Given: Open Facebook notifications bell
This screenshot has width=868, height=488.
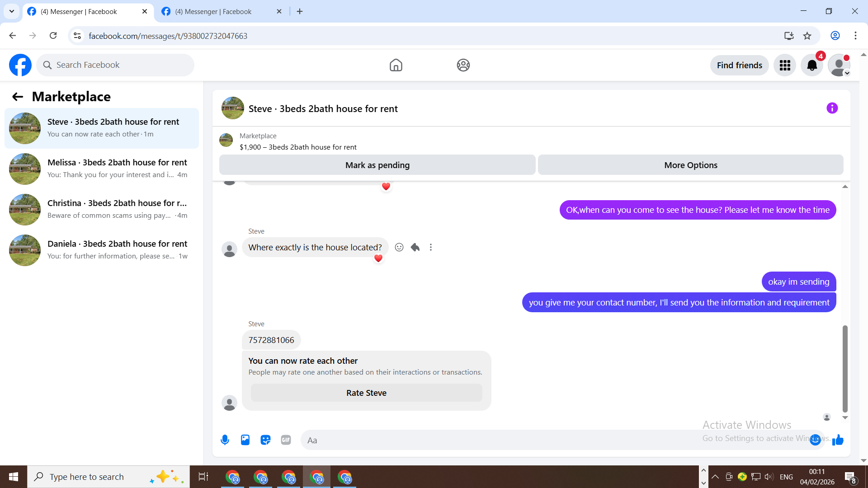Looking at the screenshot, I should (812, 66).
